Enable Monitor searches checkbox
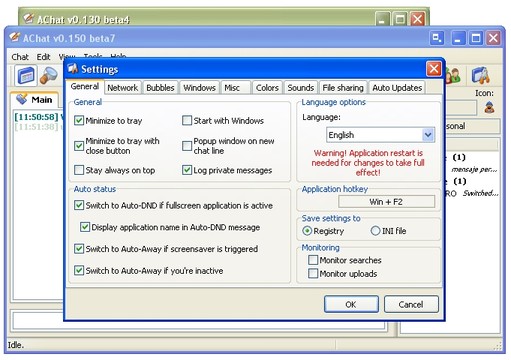Image resolution: width=511 pixels, height=360 pixels. tap(313, 260)
